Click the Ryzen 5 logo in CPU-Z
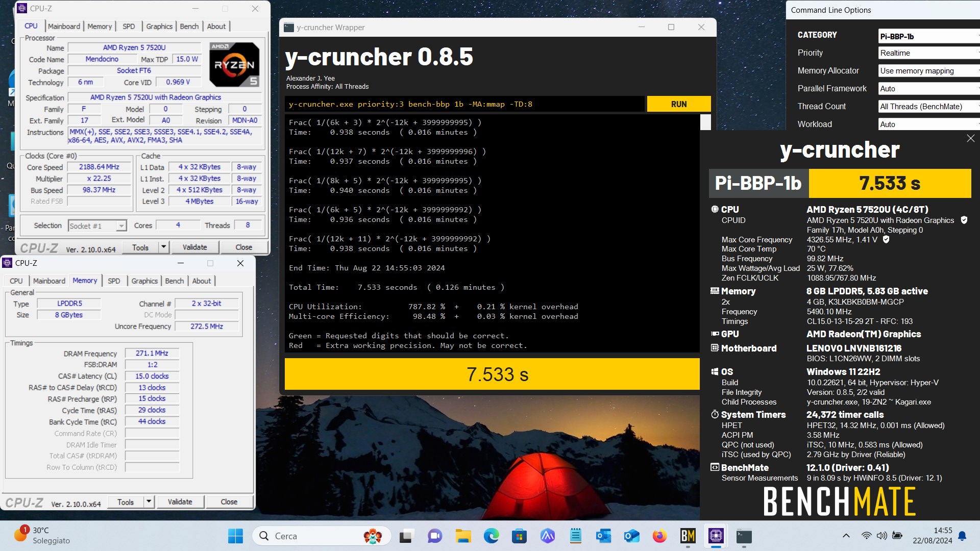 click(x=234, y=64)
